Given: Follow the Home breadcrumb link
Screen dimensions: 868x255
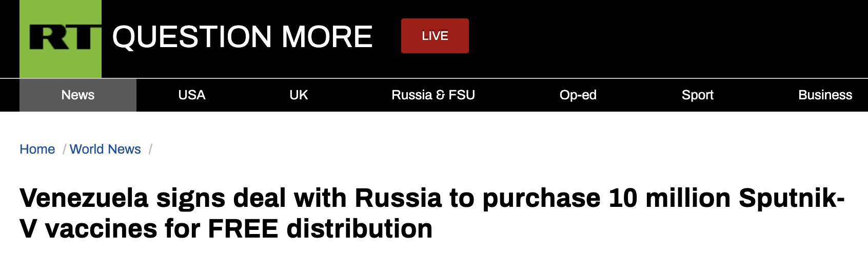Looking at the screenshot, I should (37, 149).
